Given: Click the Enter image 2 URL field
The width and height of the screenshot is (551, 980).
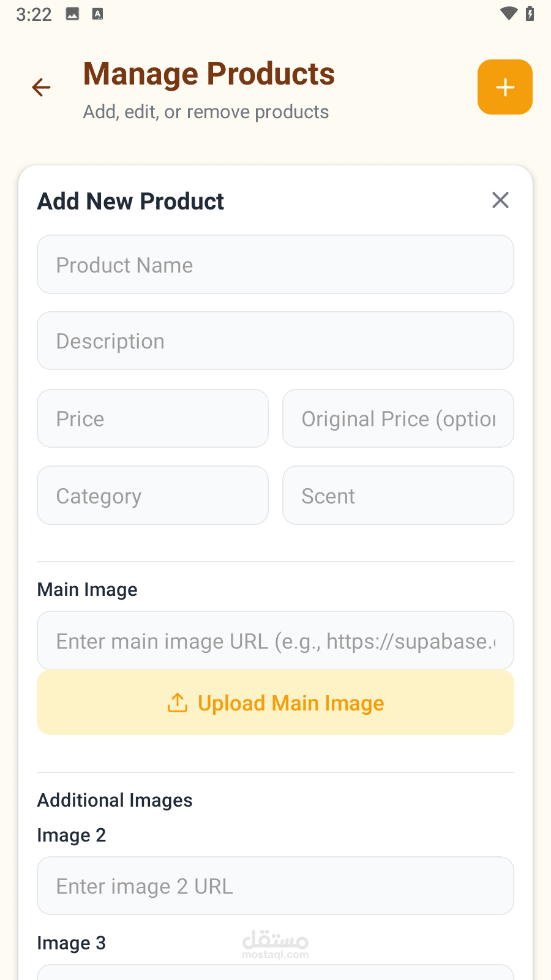Looking at the screenshot, I should click(275, 886).
